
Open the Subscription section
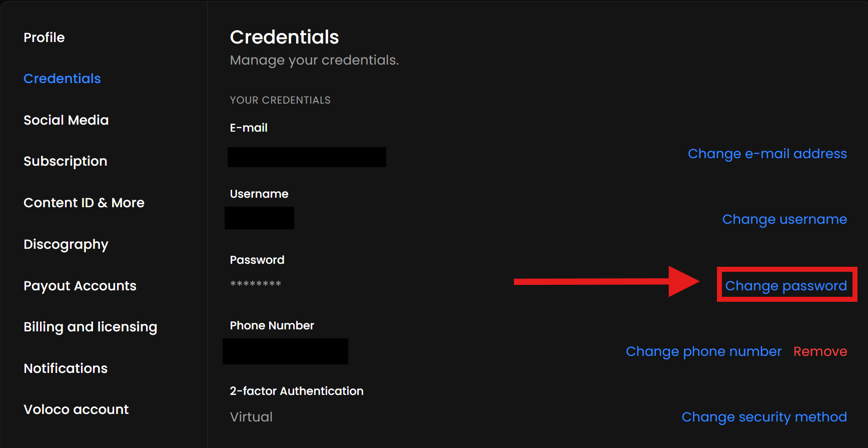point(65,161)
